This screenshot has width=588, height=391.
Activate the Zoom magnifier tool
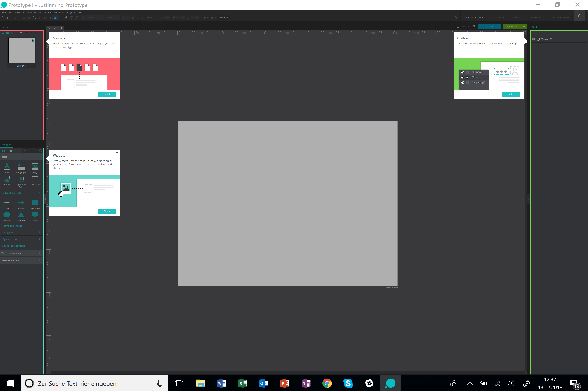(60, 18)
